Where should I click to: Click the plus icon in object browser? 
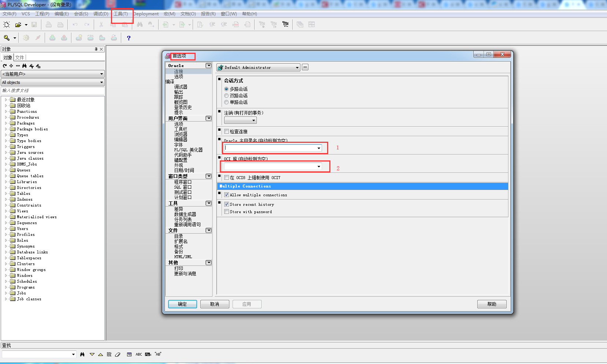click(11, 66)
